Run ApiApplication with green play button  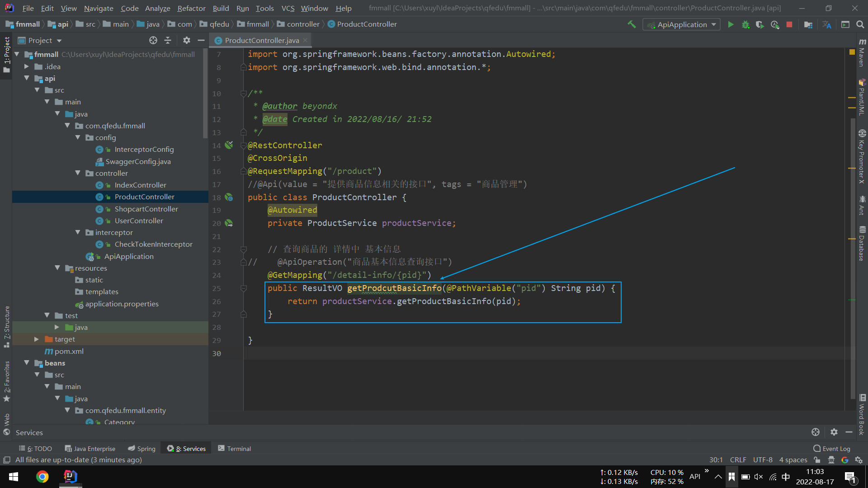[x=731, y=24]
